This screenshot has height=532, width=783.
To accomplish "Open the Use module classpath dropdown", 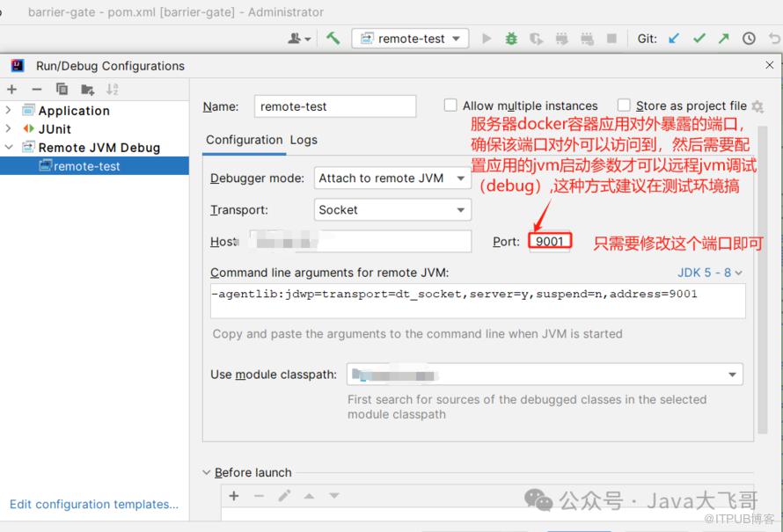I will tap(545, 375).
